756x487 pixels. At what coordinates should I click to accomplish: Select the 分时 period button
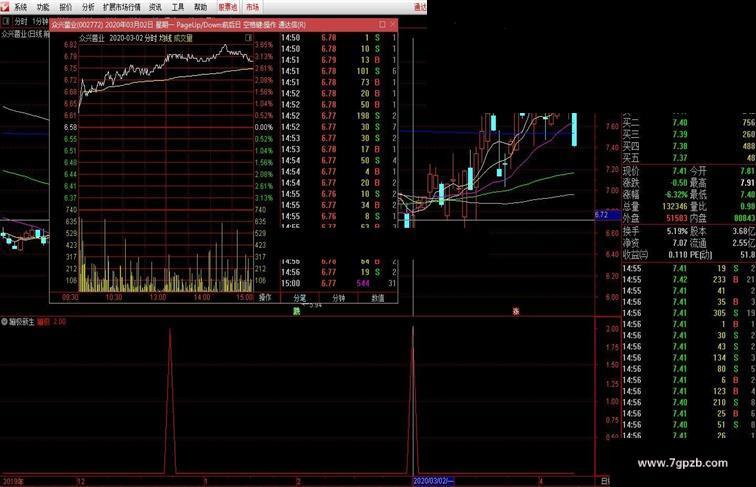[x=21, y=21]
